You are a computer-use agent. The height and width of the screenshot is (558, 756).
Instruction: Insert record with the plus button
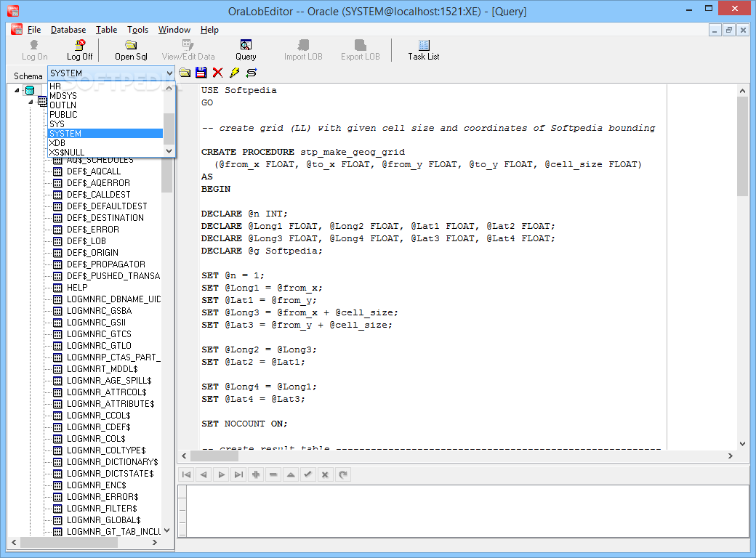(256, 474)
